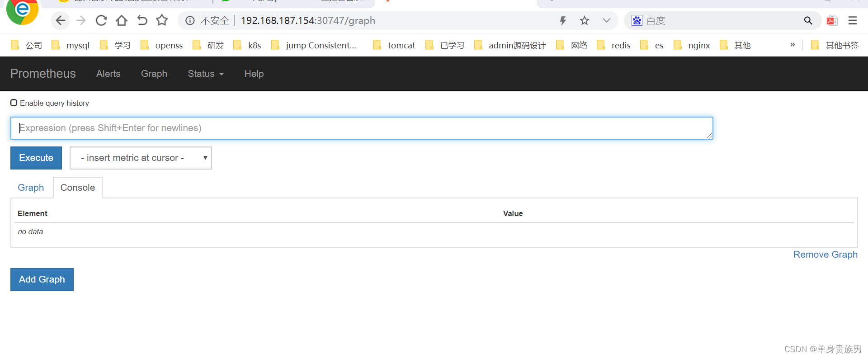This screenshot has width=868, height=358.
Task: Click the 'no data' result row
Action: [x=434, y=232]
